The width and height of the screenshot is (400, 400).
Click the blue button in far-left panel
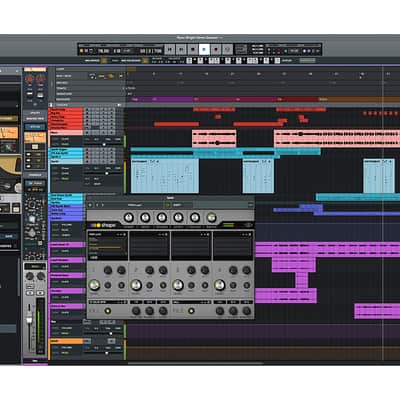[x=9, y=236]
